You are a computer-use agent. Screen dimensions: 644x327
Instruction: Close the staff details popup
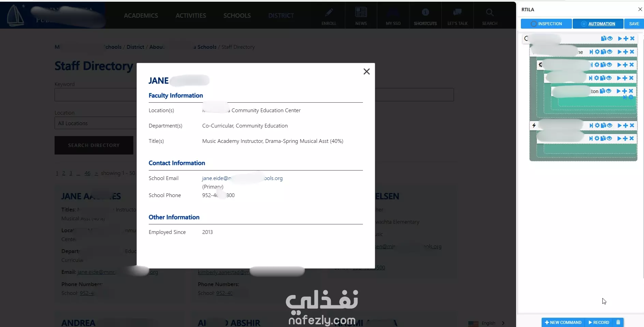click(366, 71)
